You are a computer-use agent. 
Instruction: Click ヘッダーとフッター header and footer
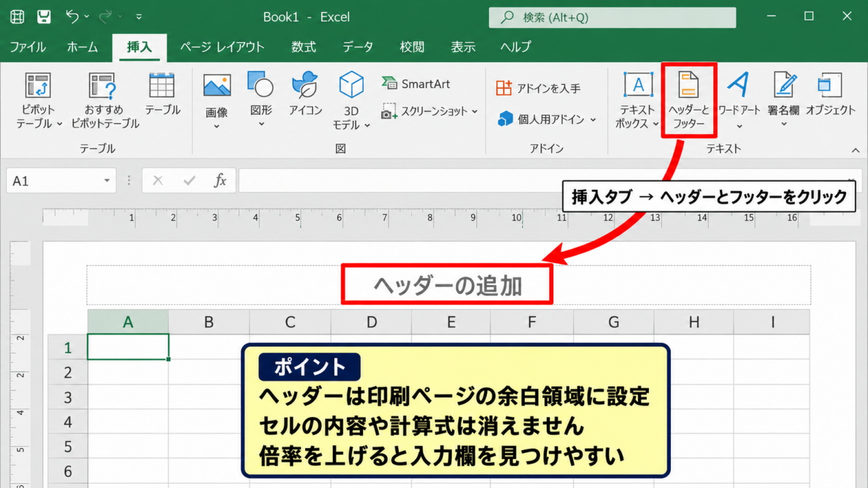click(688, 100)
